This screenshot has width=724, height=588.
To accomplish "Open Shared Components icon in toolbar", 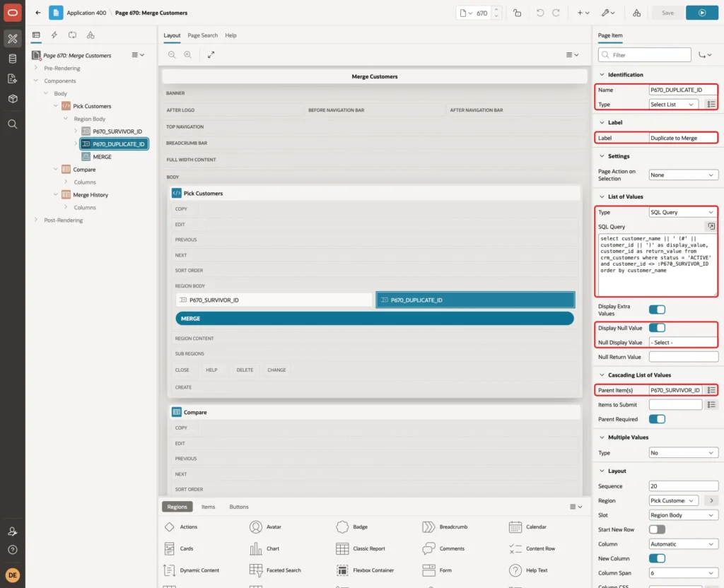I will click(636, 13).
